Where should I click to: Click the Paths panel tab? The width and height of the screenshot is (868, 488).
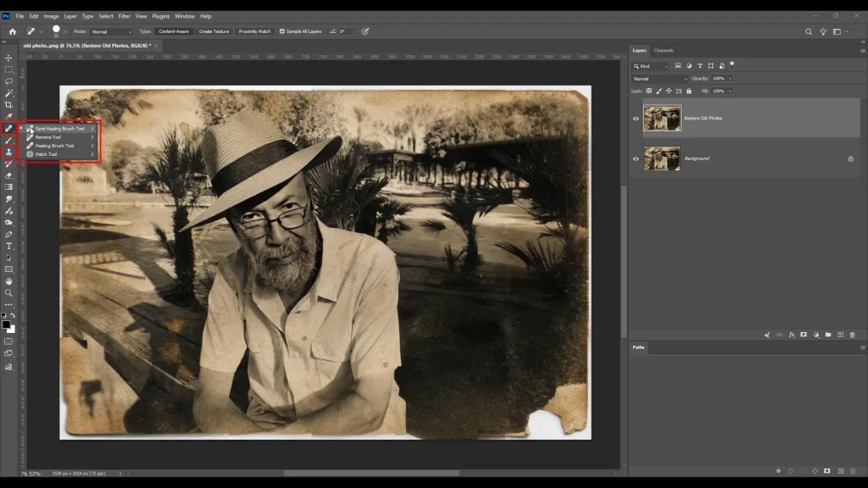click(x=638, y=347)
